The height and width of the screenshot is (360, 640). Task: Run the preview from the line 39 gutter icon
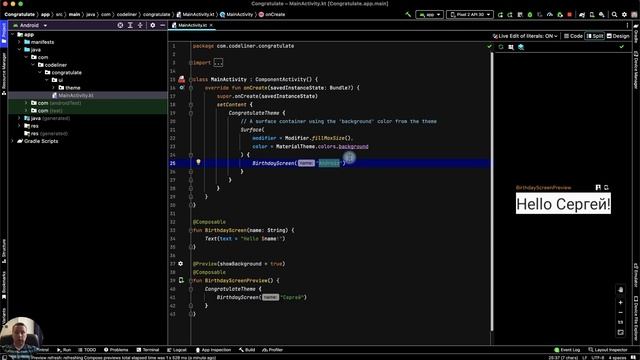(x=181, y=280)
